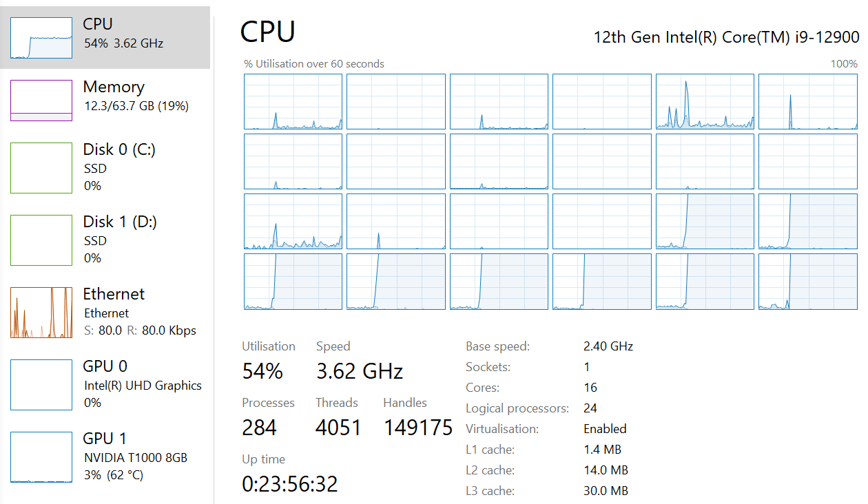Open the Memory usage thumbnail graph
The width and height of the screenshot is (868, 504).
pos(41,101)
